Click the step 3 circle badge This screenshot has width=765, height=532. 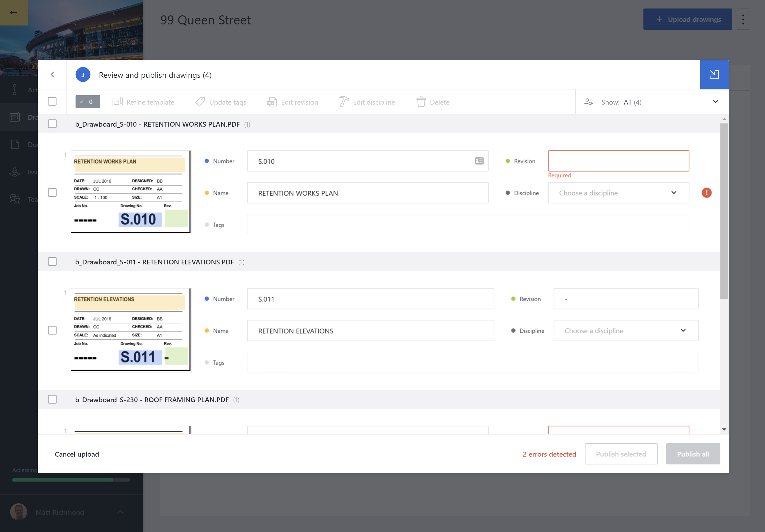tap(83, 75)
